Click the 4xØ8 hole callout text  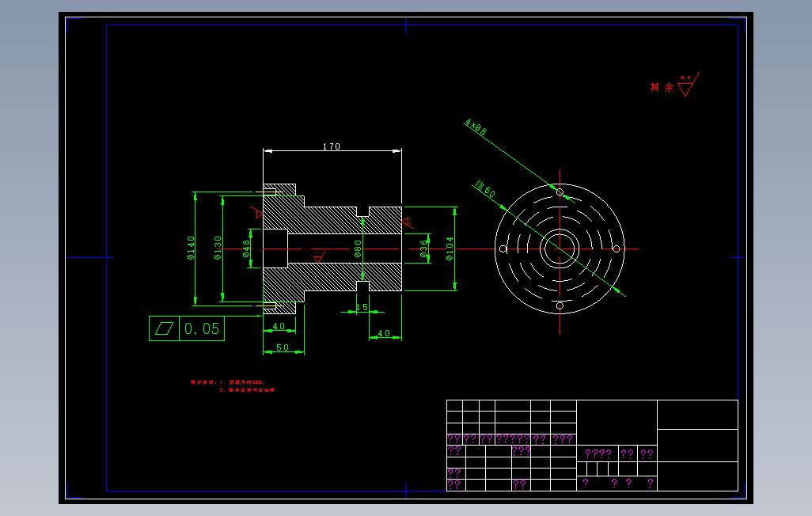pos(476,127)
